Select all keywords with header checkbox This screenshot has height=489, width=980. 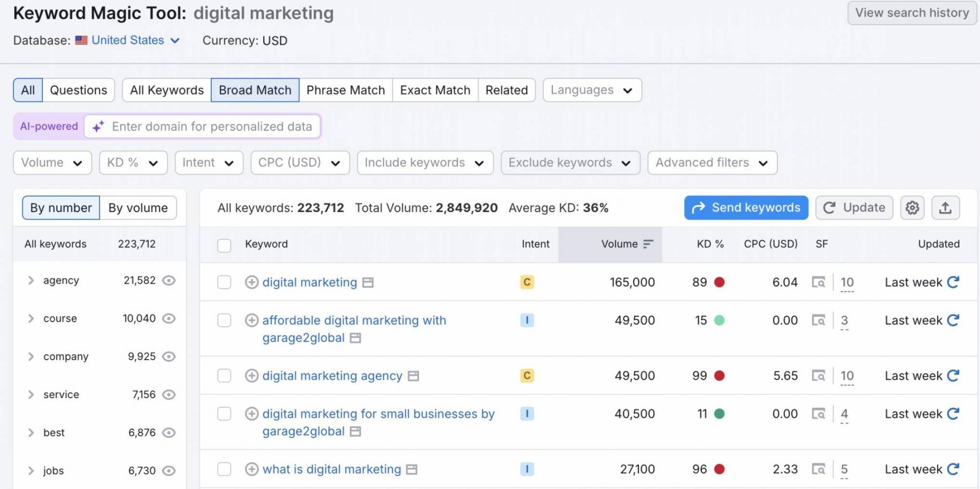224,245
